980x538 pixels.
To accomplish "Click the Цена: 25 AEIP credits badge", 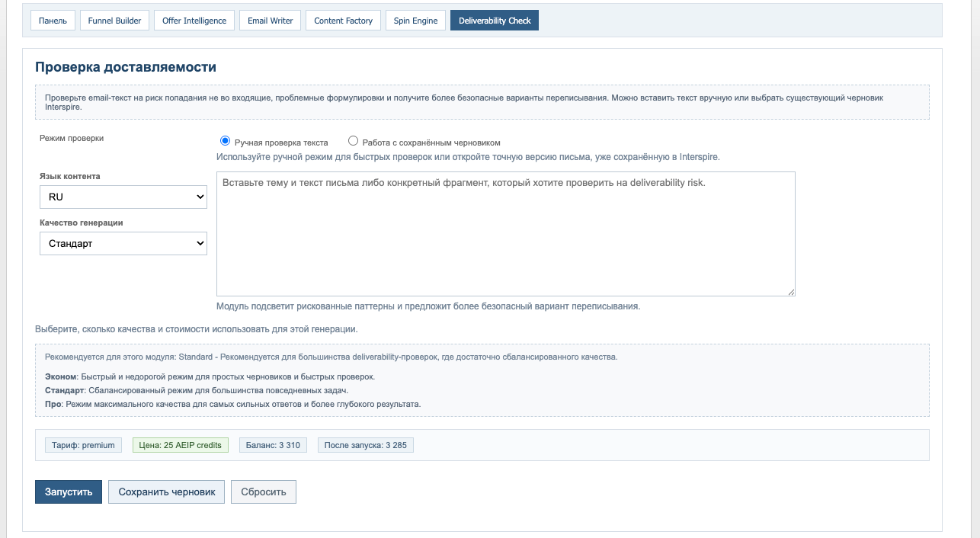I will click(x=180, y=444).
